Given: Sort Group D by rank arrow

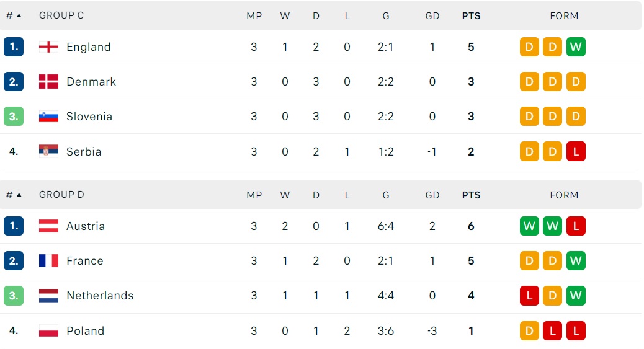Looking at the screenshot, I should coord(19,195).
